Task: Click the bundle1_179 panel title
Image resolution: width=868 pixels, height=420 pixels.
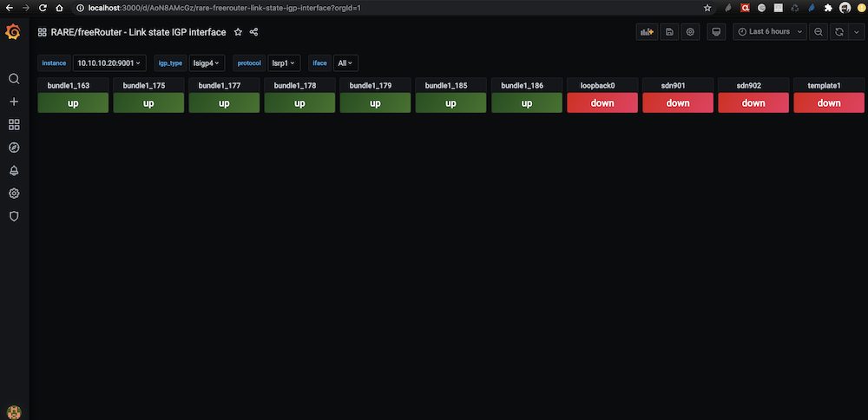Action: point(371,86)
